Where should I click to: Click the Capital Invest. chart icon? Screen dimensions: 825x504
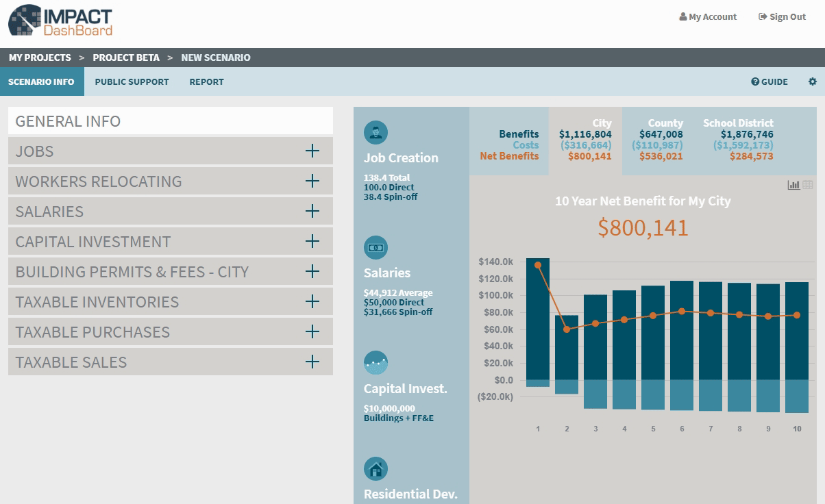375,363
